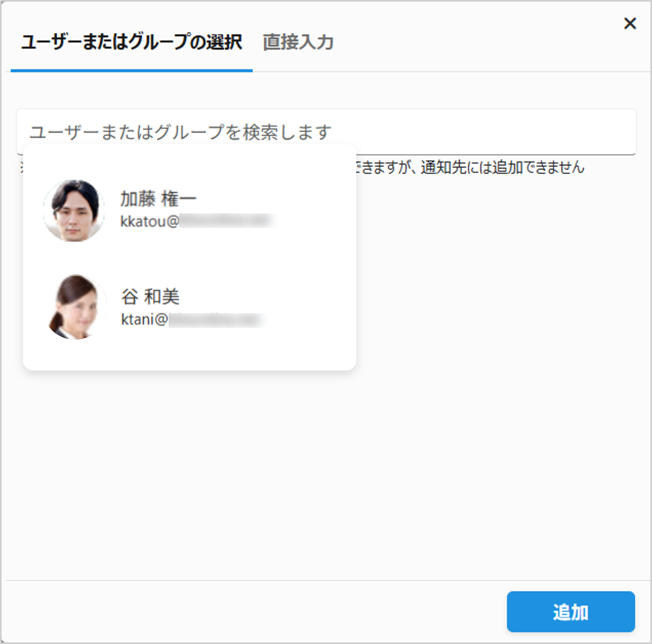Click the blurred domain after kkatou@

coord(228,220)
